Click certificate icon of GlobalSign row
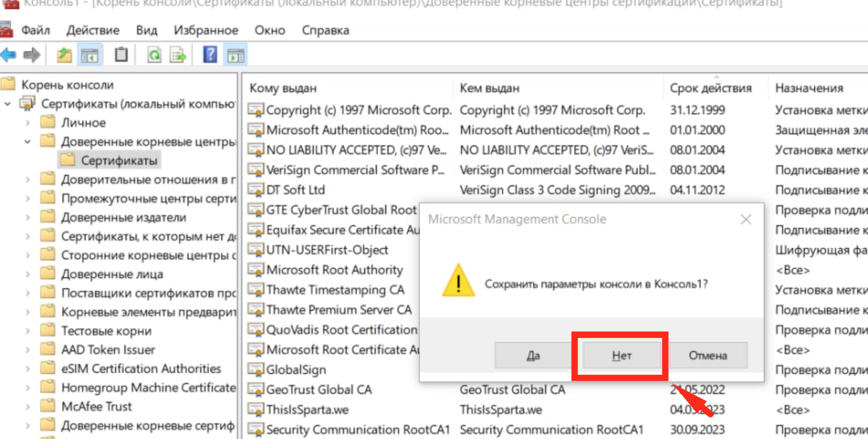The image size is (868, 439). [x=256, y=369]
